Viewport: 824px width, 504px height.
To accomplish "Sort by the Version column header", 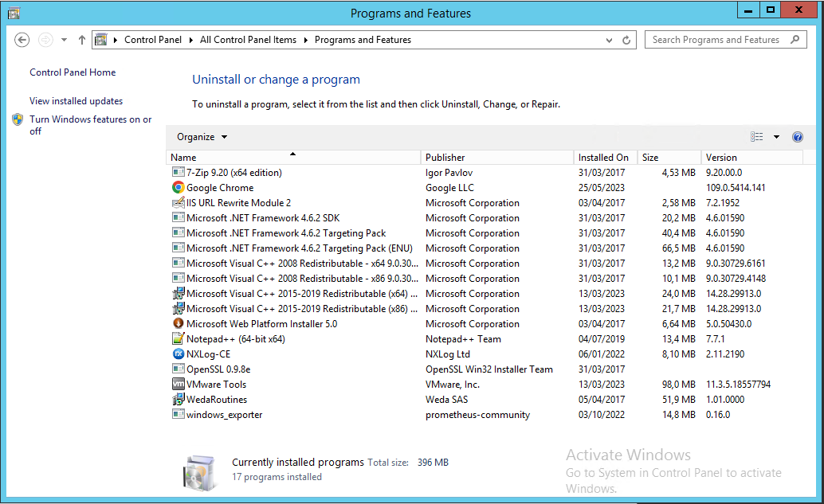I will pyautogui.click(x=752, y=157).
